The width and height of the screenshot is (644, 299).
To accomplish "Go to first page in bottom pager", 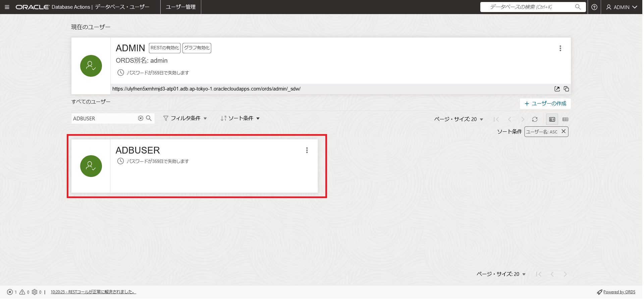I will tap(539, 274).
